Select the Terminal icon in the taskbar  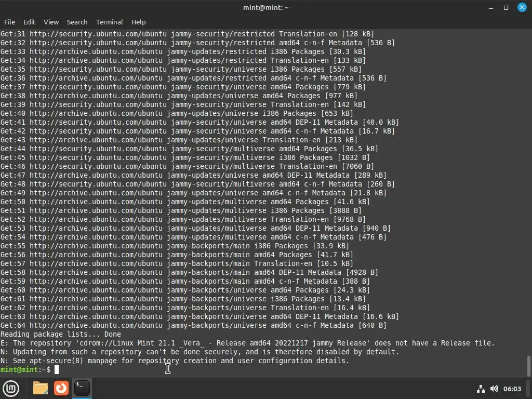[x=82, y=388]
